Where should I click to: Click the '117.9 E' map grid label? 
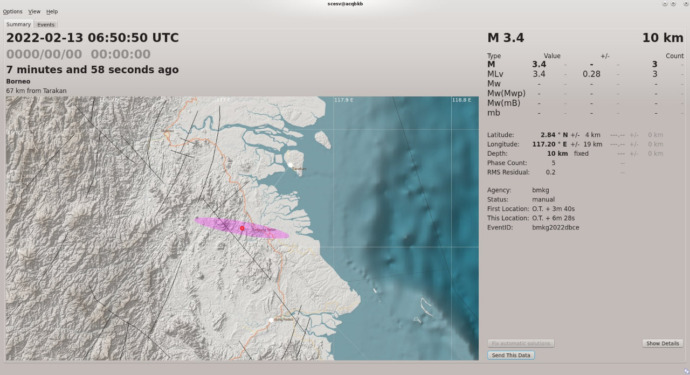(343, 100)
